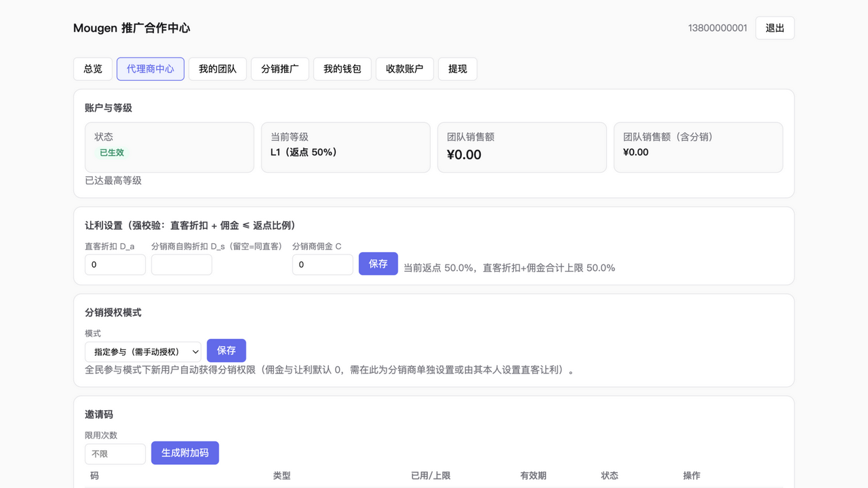Click the L1（返点 50%）level text
This screenshot has width=868, height=488.
pos(304,152)
